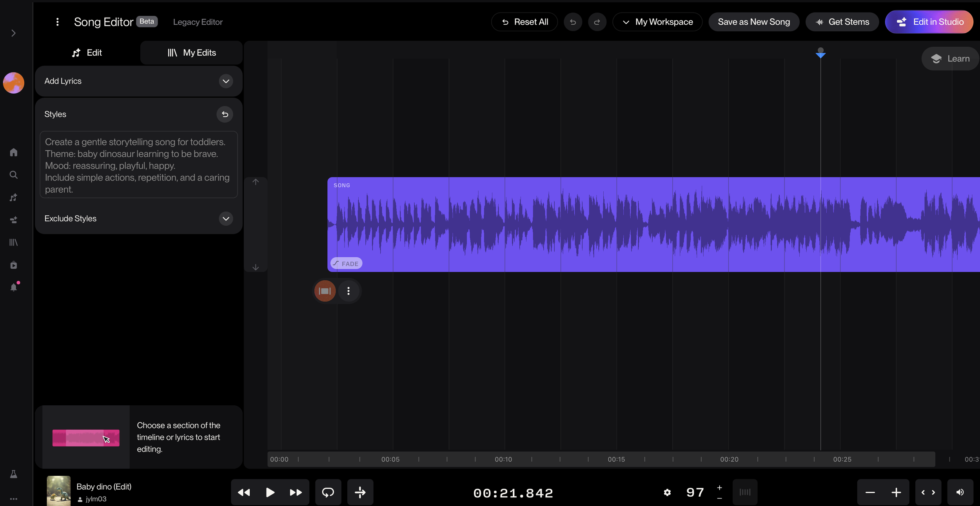The height and width of the screenshot is (506, 980).
Task: Click the fit-width arrows icon
Action: coord(928,492)
